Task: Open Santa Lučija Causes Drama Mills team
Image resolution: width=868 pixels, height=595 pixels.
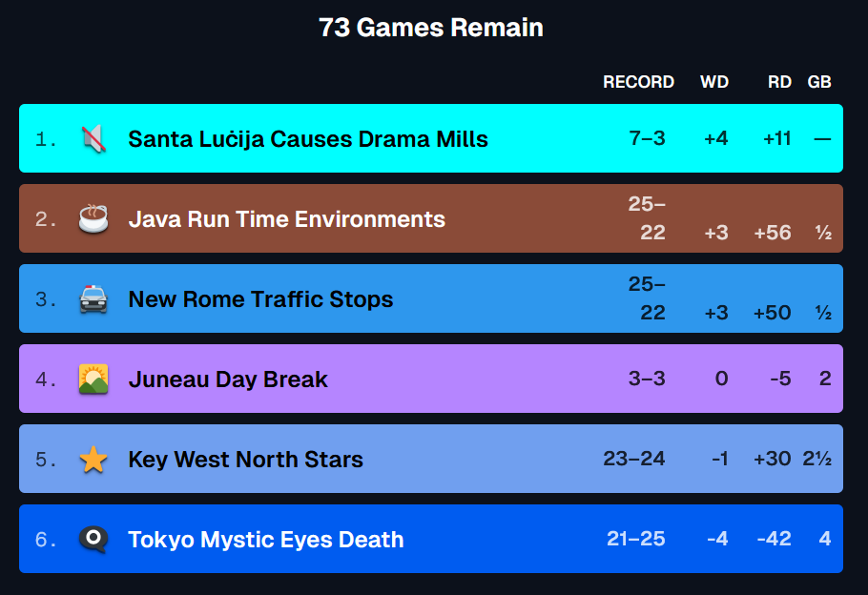Action: 308,139
